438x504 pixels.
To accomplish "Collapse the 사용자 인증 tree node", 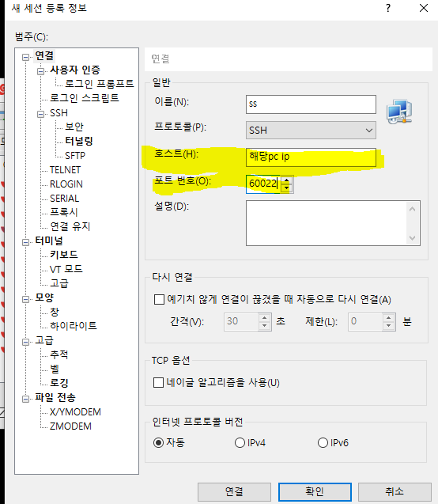I will pyautogui.click(x=40, y=71).
